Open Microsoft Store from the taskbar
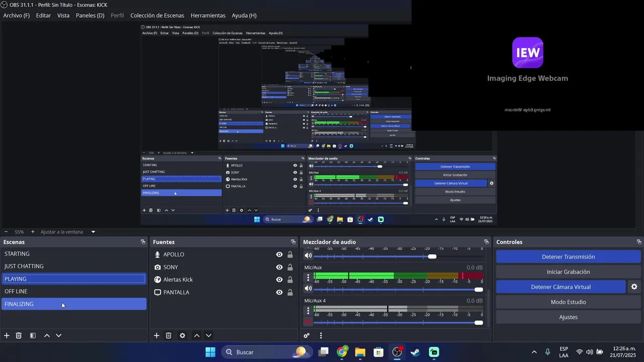The height and width of the screenshot is (362, 644). coord(378,352)
